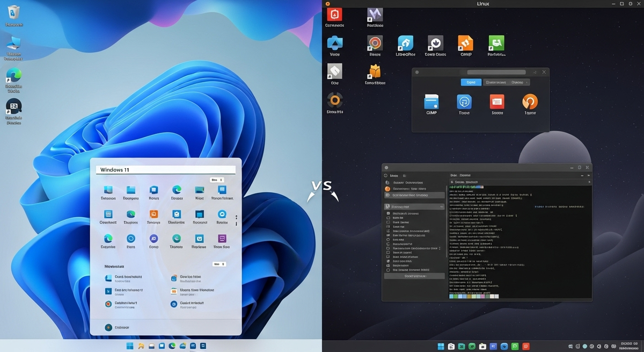The height and width of the screenshot is (352, 644).
Task: Click the search bar in the Linux app launcher
Action: point(496,72)
